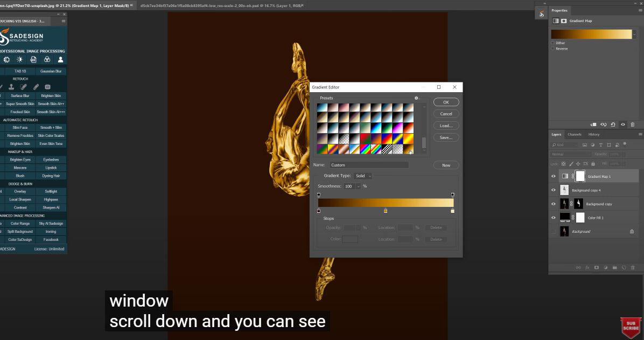The height and width of the screenshot is (340, 644).
Task: Open the Layers panel menu
Action: [640, 134]
